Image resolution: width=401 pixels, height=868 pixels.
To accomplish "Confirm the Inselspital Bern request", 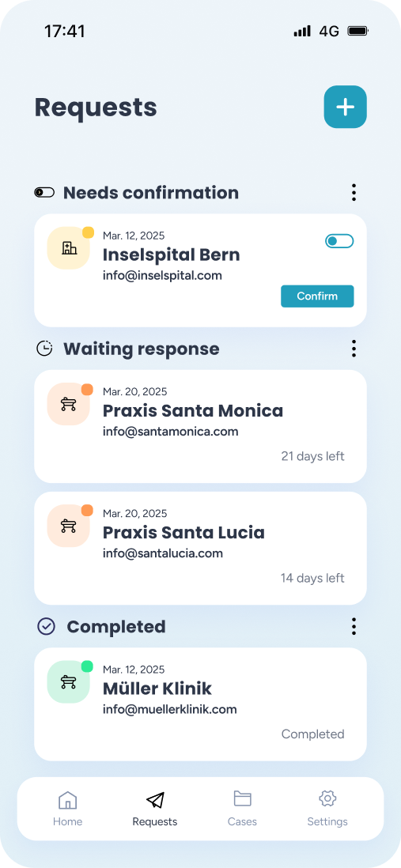I will 317,296.
